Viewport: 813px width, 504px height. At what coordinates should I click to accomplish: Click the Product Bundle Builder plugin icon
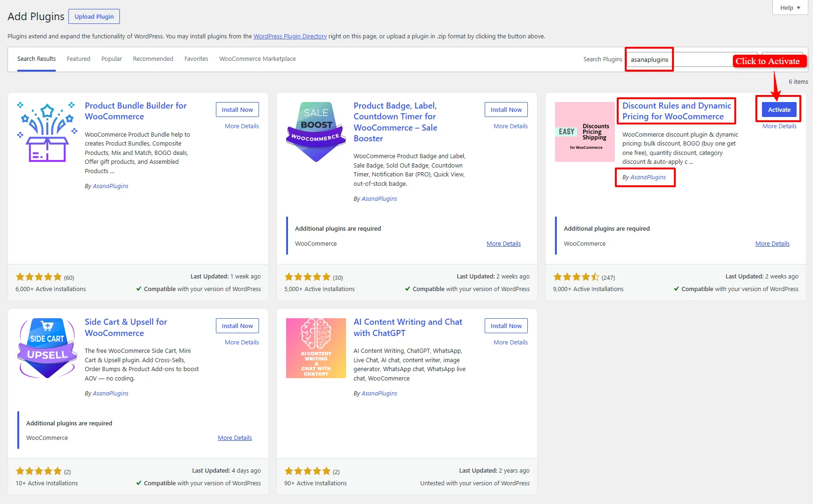(47, 132)
